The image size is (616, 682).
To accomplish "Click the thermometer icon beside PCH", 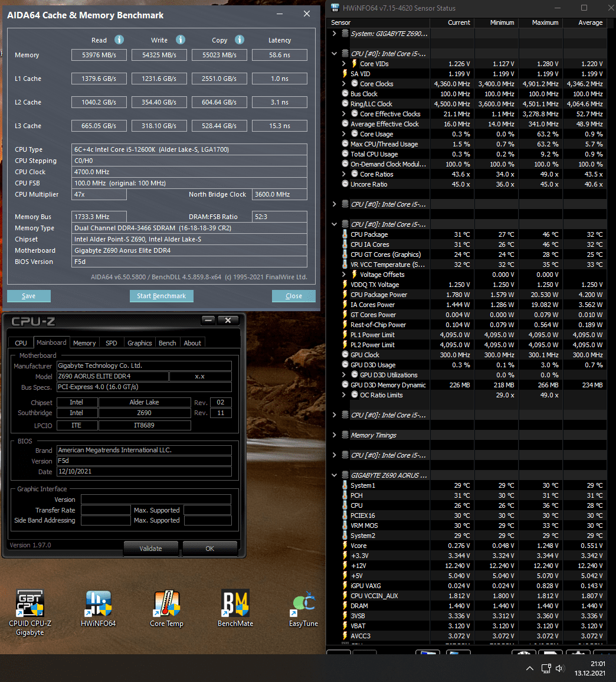I will click(x=345, y=495).
